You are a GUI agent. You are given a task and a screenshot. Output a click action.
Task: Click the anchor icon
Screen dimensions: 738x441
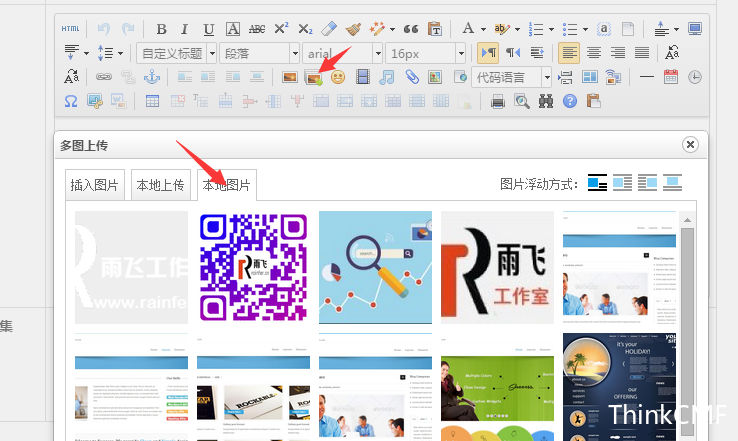152,77
